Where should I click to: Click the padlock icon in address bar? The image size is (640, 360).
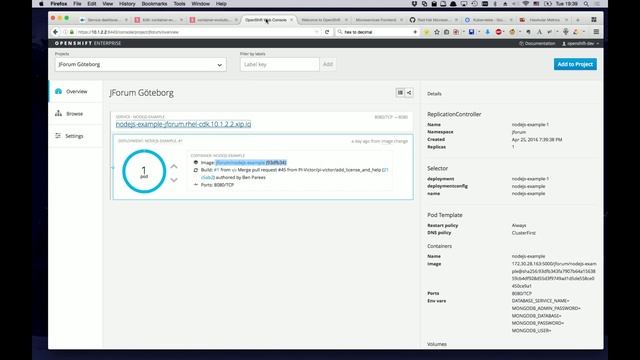[72, 32]
